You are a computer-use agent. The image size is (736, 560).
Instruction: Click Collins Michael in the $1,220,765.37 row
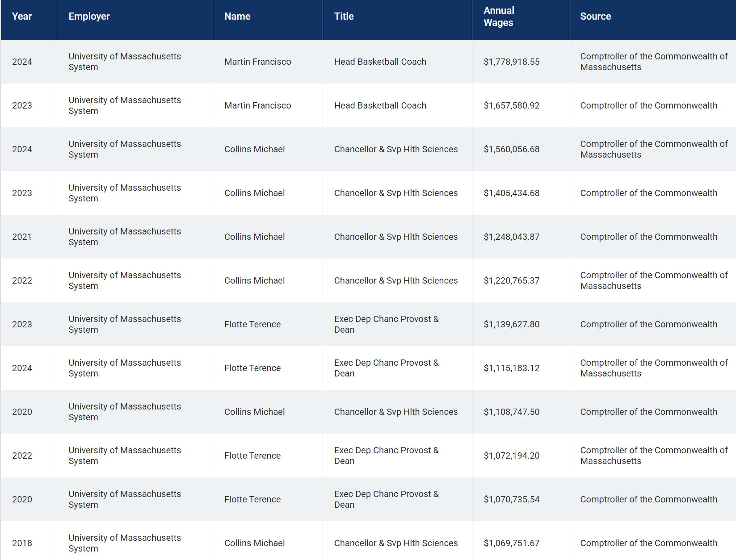click(254, 281)
